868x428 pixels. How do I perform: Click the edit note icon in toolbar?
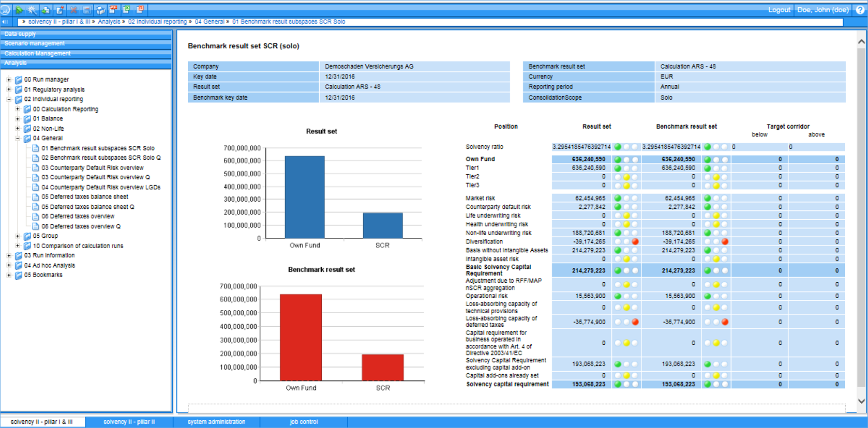pos(59,10)
